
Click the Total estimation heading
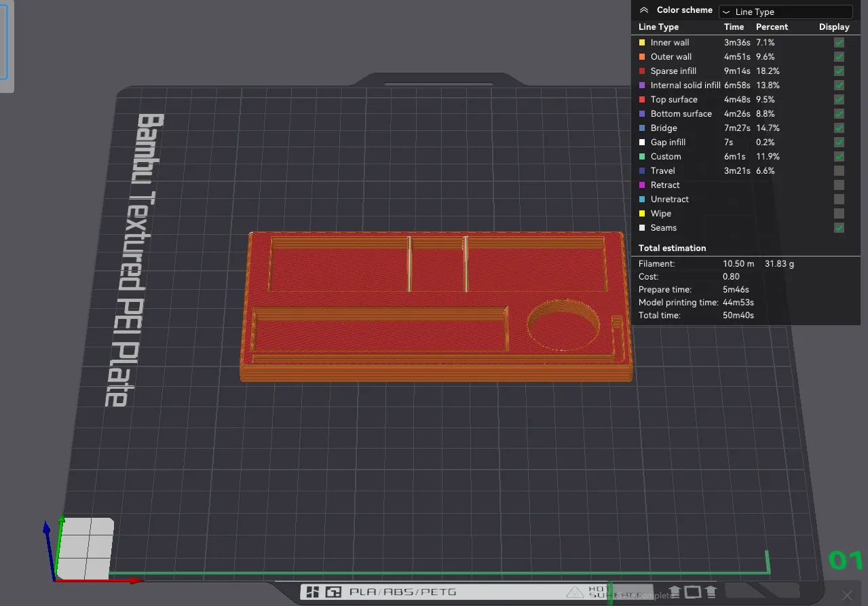[x=672, y=248]
